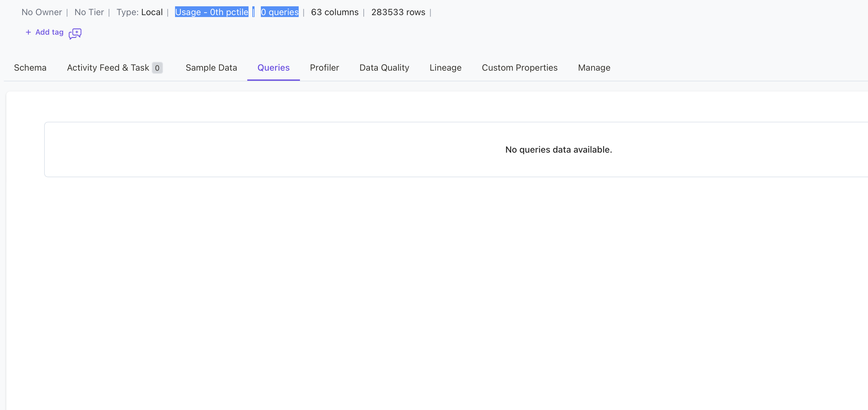Viewport: 868px width, 410px height.
Task: Switch to the Profiler tab
Action: [x=324, y=68]
